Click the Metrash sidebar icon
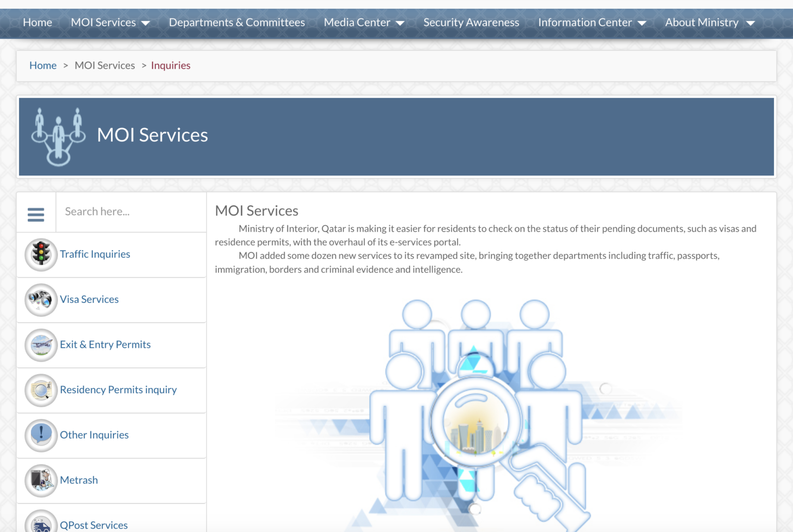 click(41, 480)
